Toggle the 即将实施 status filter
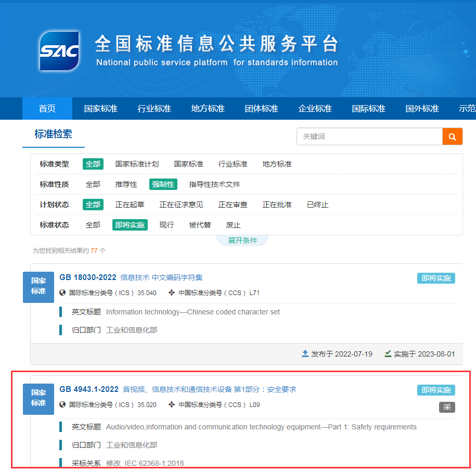Image resolution: width=476 pixels, height=470 pixels. click(130, 225)
